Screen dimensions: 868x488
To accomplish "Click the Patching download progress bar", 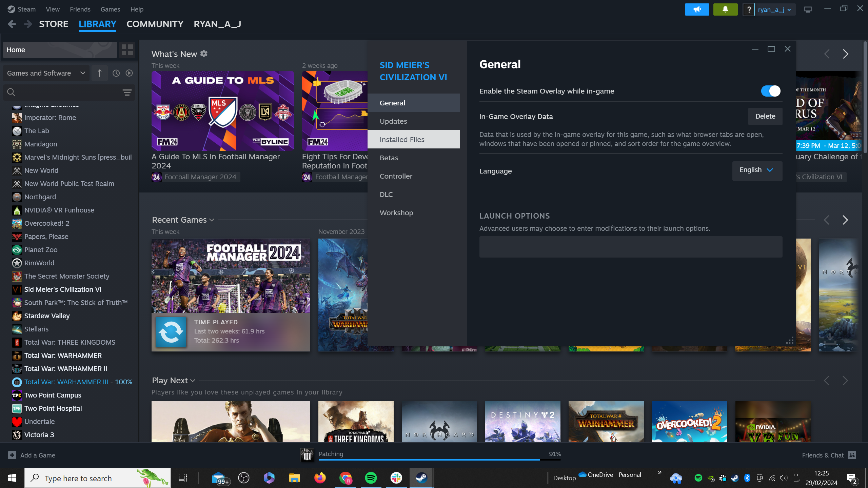I will (x=440, y=460).
